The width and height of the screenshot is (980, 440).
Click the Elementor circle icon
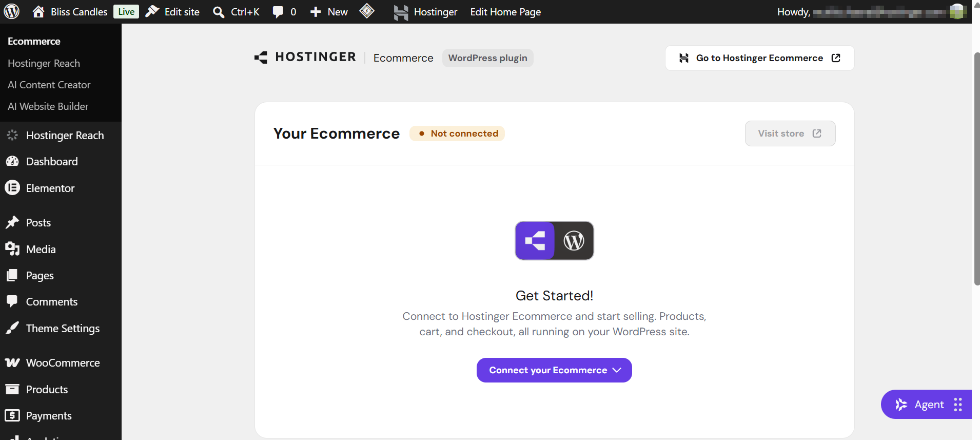click(x=12, y=188)
